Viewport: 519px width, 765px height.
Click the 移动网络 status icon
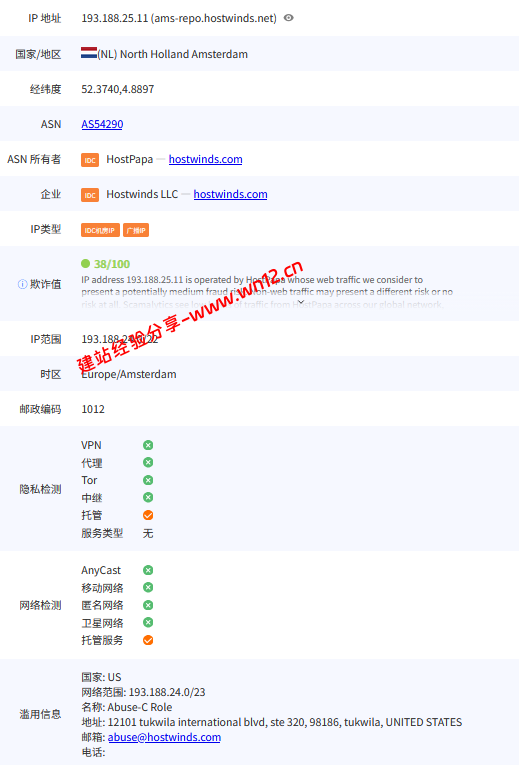(148, 587)
